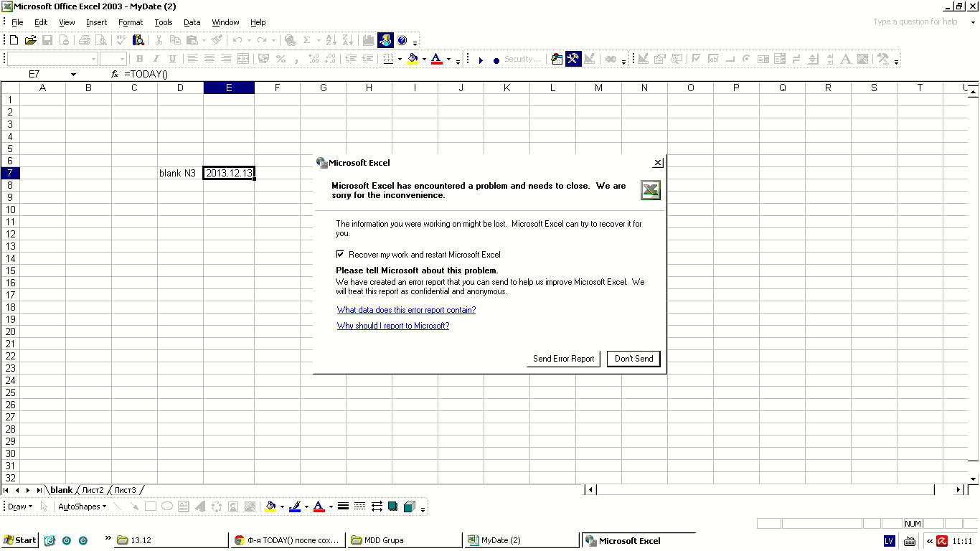Expand the Draw toolbar options chevron
This screenshot has width=980, height=551.
coord(423,508)
